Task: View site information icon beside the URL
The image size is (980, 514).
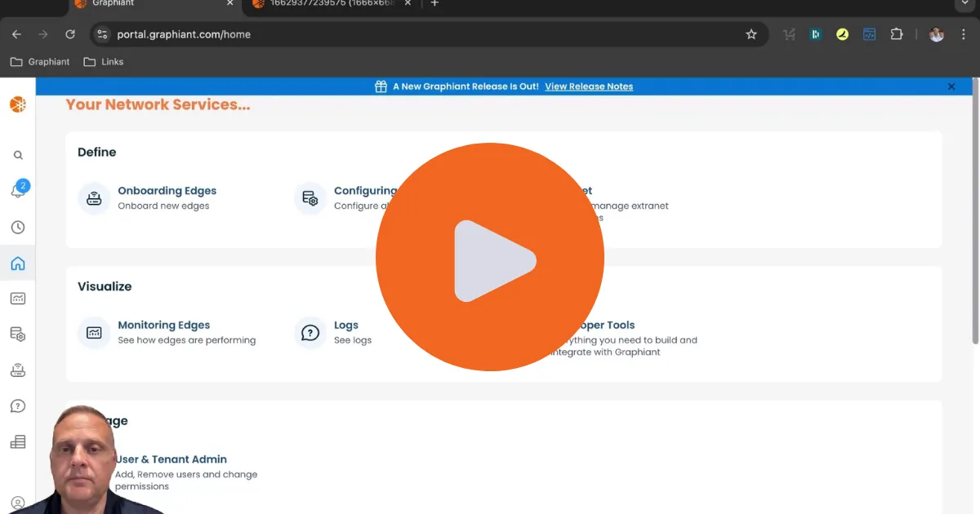Action: tap(102, 34)
